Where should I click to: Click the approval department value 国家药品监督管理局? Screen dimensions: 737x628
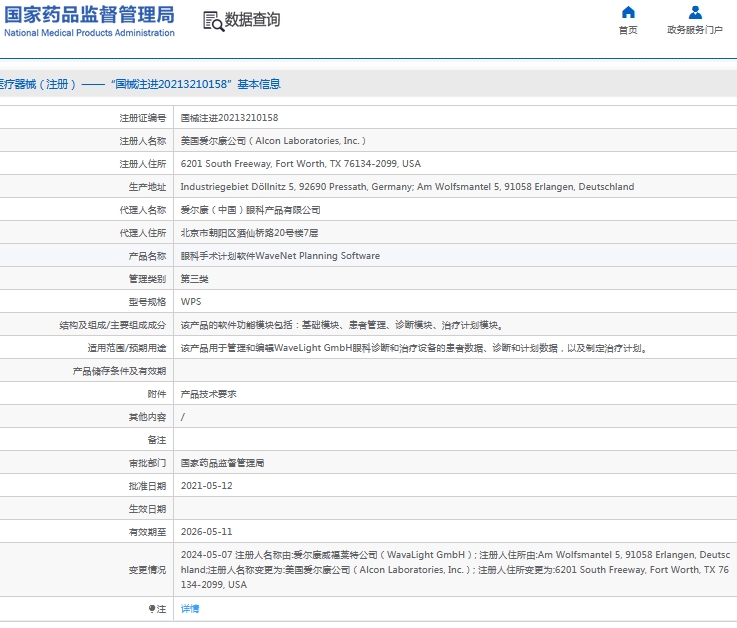[222, 463]
